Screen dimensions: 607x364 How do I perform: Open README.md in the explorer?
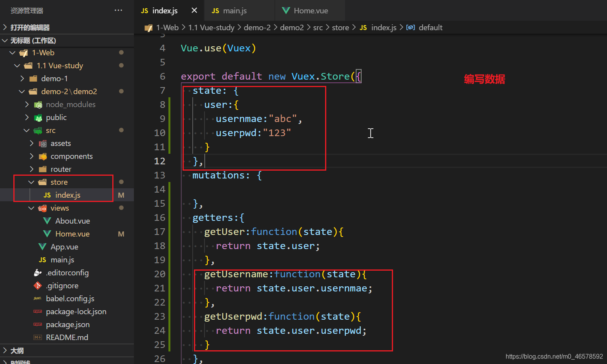coord(67,337)
